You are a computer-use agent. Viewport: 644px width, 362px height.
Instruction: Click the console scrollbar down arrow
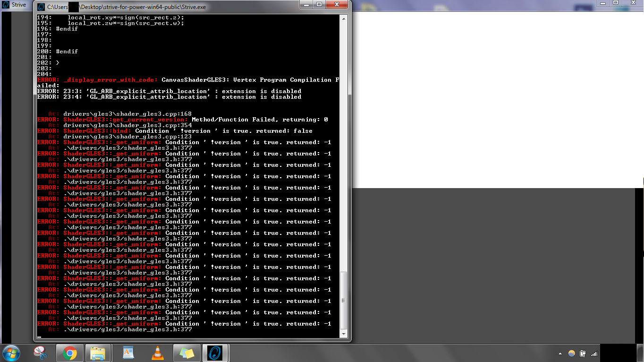tap(343, 334)
